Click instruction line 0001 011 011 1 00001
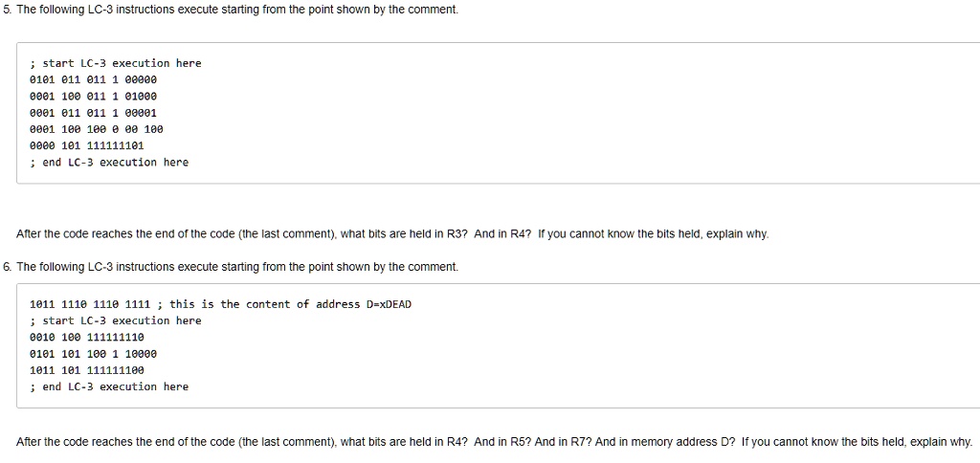This screenshot has height=463, width=980. pos(93,113)
